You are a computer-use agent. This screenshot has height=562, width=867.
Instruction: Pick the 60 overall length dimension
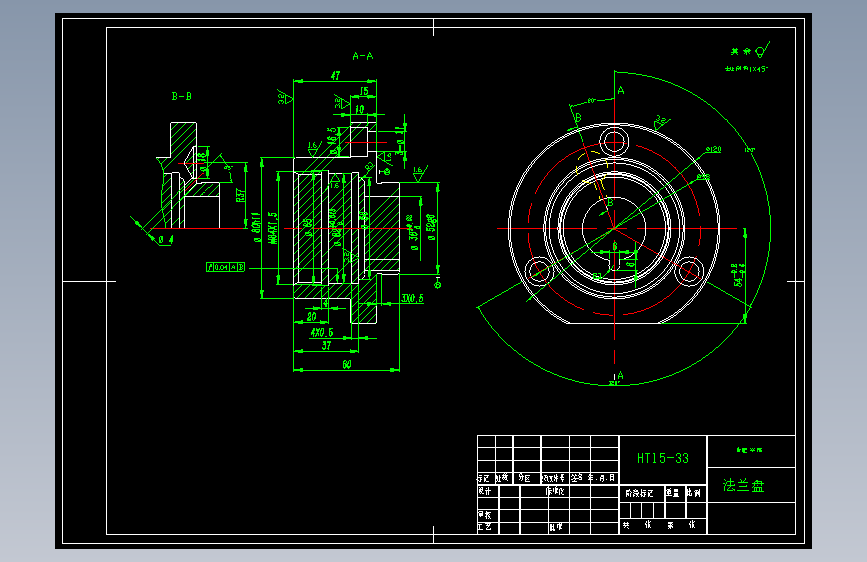pyautogui.click(x=347, y=364)
